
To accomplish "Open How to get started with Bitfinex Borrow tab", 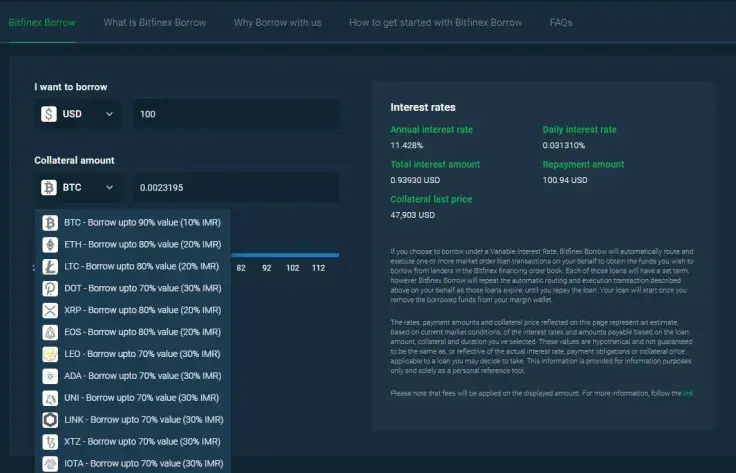I will (x=436, y=23).
